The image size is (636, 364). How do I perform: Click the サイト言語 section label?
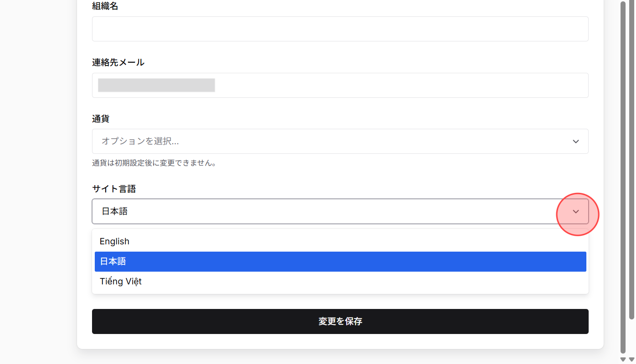[x=114, y=189]
